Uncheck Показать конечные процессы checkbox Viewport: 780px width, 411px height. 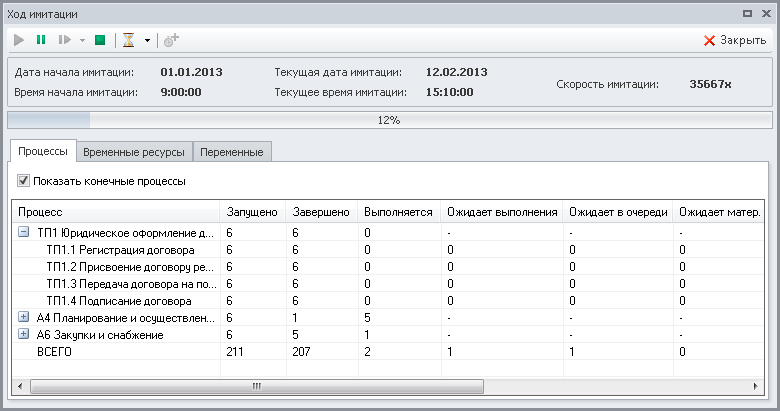click(x=24, y=182)
